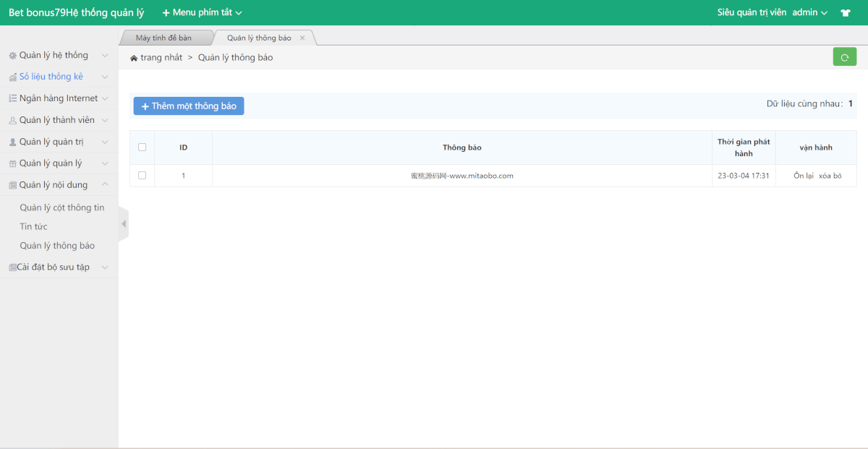Click Bet bonus79 Hệ thống quản lý title

[77, 12]
